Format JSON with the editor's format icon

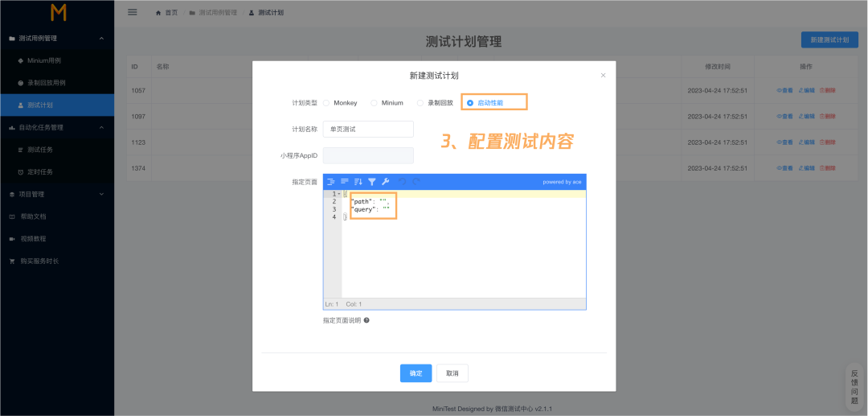coord(331,182)
